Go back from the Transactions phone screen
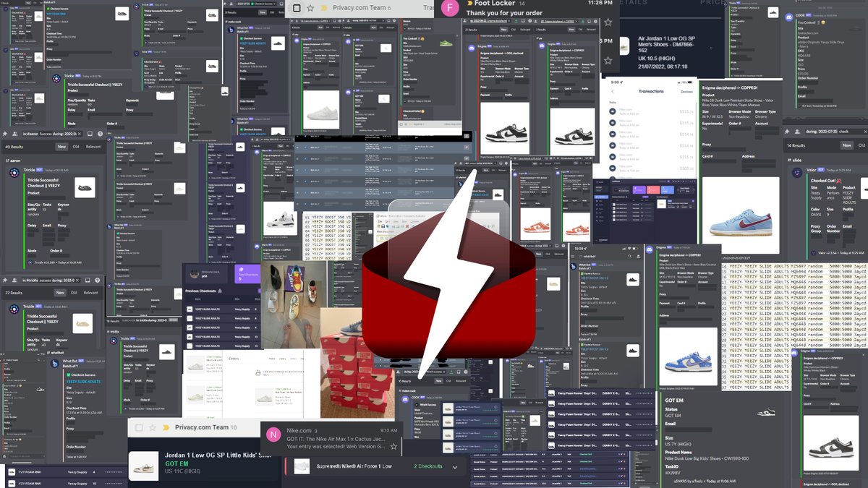This screenshot has height=488, width=868. click(x=613, y=91)
